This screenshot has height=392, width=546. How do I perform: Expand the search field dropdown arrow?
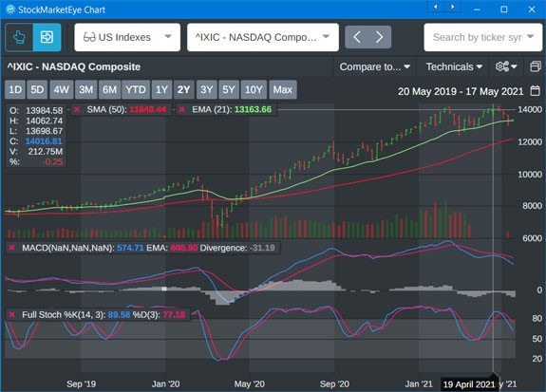[530, 36]
